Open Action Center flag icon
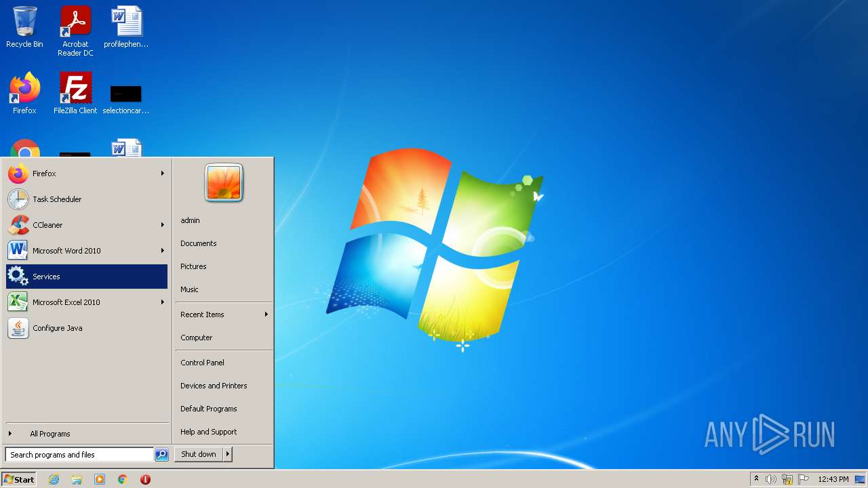Image resolution: width=868 pixels, height=488 pixels. click(804, 479)
